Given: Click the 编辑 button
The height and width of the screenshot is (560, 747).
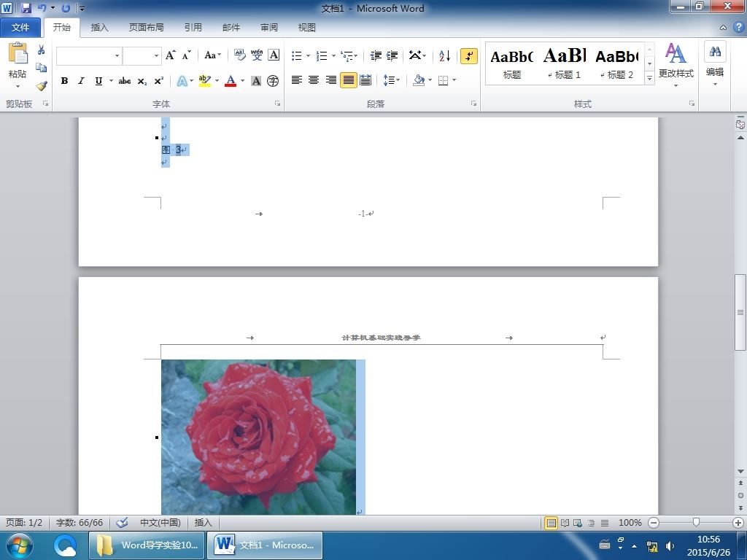Looking at the screenshot, I should pyautogui.click(x=715, y=65).
